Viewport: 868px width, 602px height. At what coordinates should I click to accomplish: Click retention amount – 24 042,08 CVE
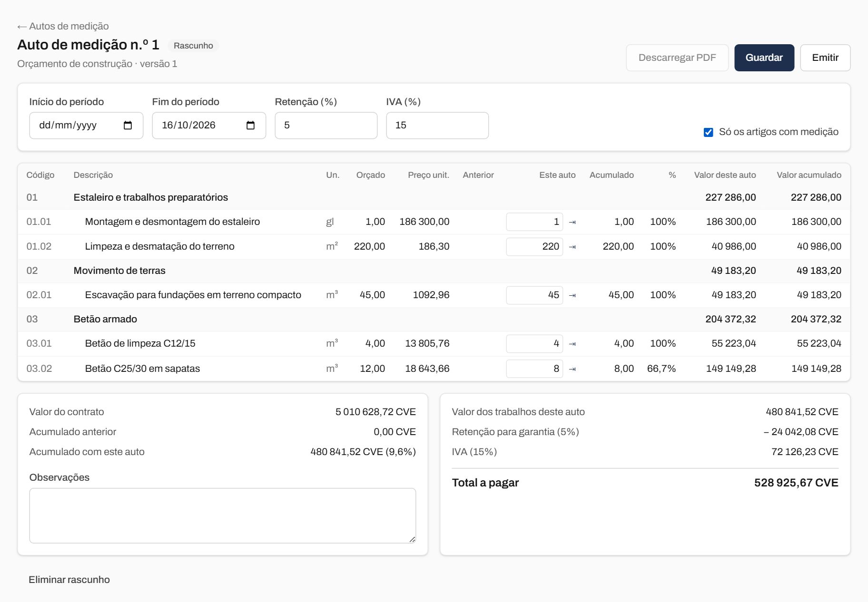(x=801, y=432)
